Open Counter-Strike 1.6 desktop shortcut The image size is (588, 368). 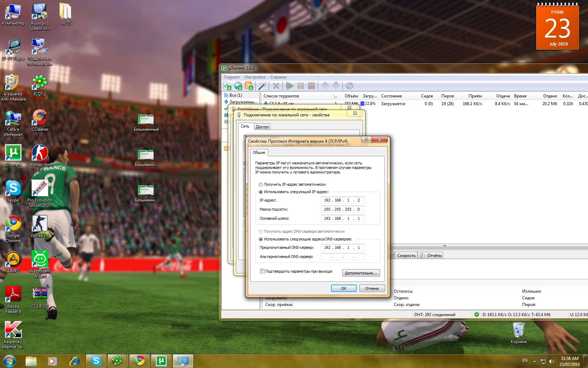pyautogui.click(x=40, y=158)
